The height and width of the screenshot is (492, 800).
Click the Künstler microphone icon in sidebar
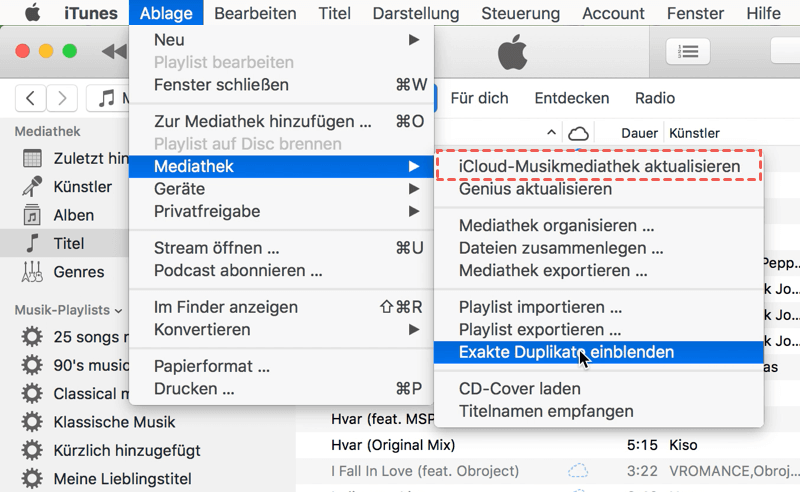33,187
